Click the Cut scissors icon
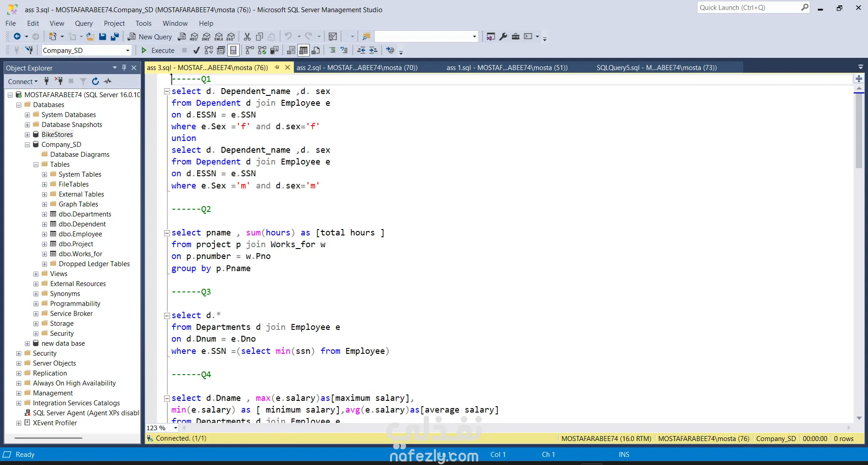The width and height of the screenshot is (868, 465). pyautogui.click(x=247, y=37)
